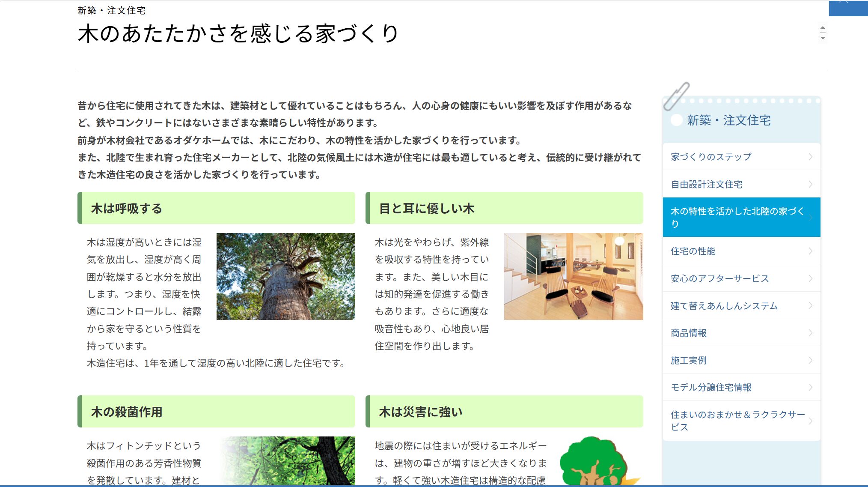Click the up arrow of the top-right stepper
This screenshot has width=868, height=487.
pos(823,28)
